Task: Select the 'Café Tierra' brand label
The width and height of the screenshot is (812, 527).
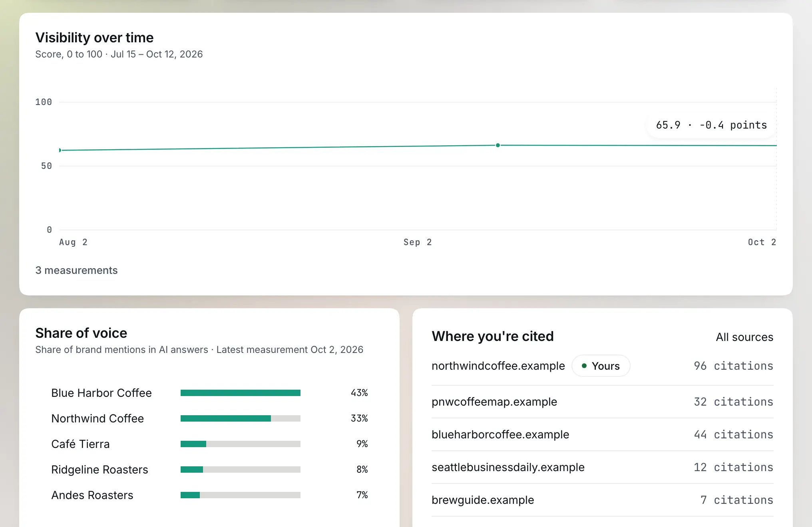Action: (x=80, y=444)
